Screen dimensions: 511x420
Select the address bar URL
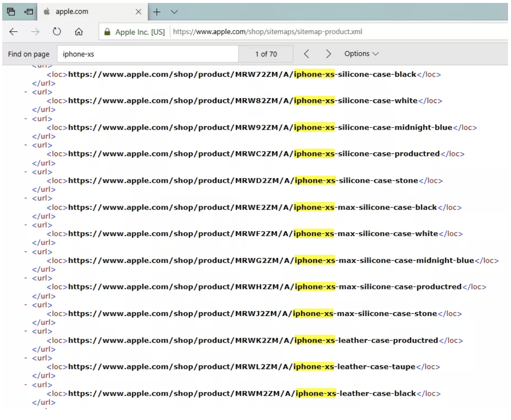[x=268, y=32]
